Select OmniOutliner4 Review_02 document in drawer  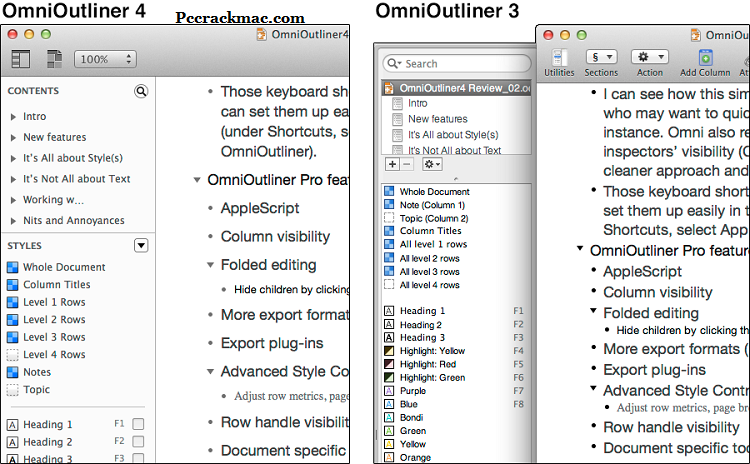pyautogui.click(x=457, y=88)
